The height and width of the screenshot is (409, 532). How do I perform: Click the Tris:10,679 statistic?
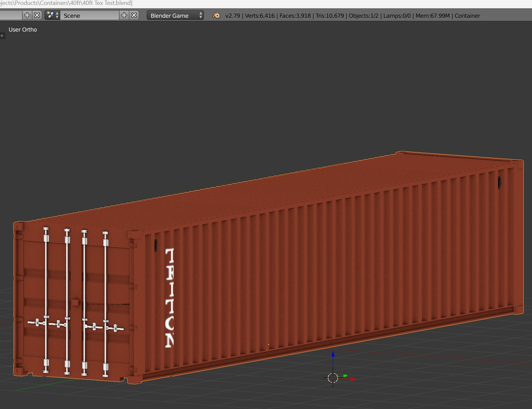tap(330, 16)
